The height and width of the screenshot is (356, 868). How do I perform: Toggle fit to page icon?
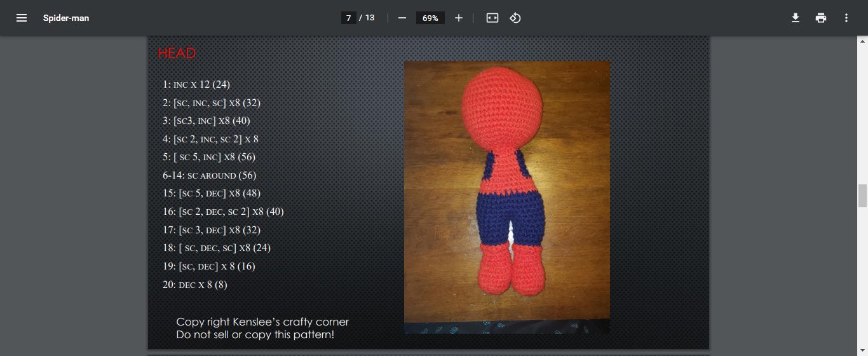coord(492,18)
